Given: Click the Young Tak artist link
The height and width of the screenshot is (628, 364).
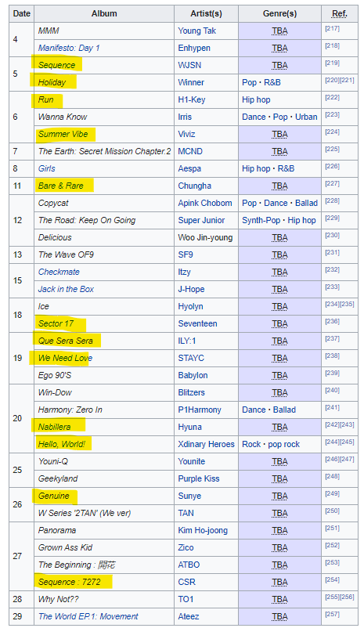Looking at the screenshot, I should click(197, 31).
